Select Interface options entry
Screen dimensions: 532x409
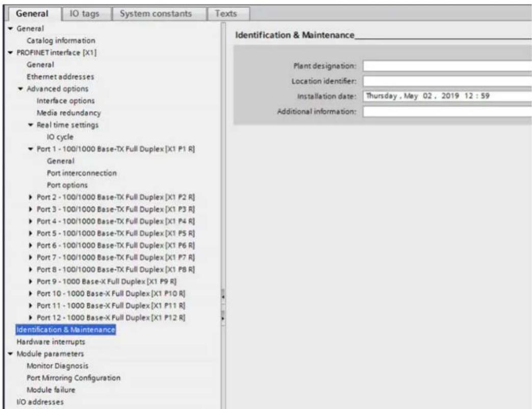(65, 101)
